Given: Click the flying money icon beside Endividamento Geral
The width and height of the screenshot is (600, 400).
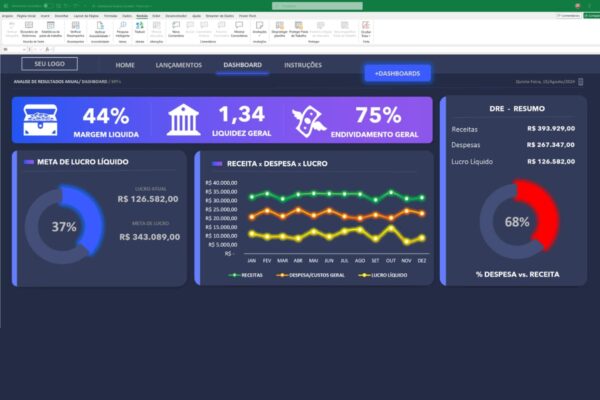Looking at the screenshot, I should click(x=309, y=121).
